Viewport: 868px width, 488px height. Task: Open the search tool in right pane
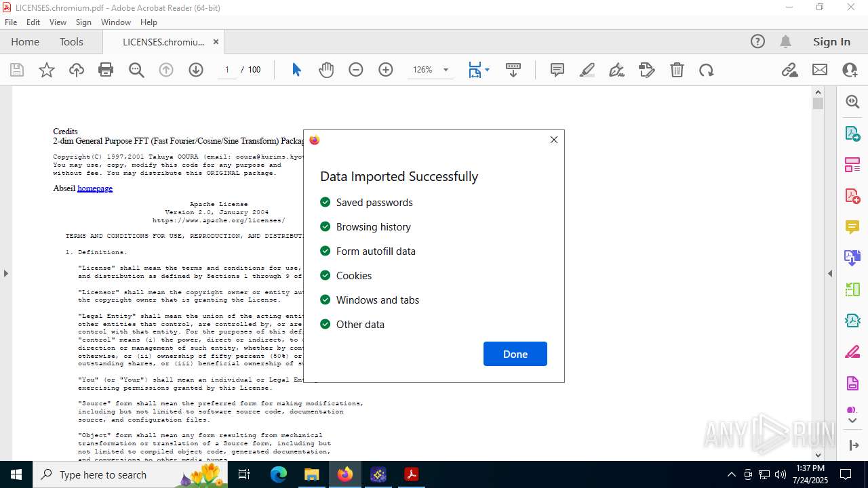852,102
